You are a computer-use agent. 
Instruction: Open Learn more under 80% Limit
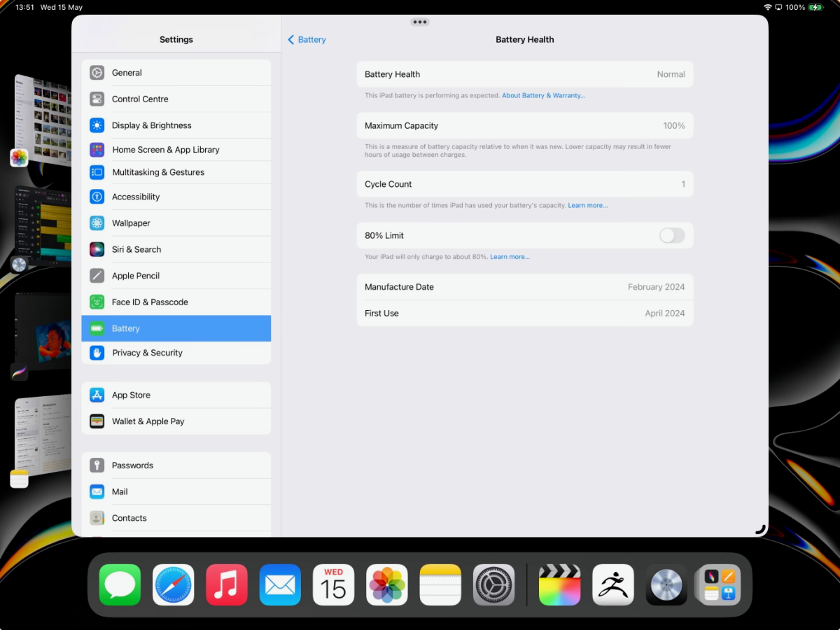pyautogui.click(x=510, y=257)
